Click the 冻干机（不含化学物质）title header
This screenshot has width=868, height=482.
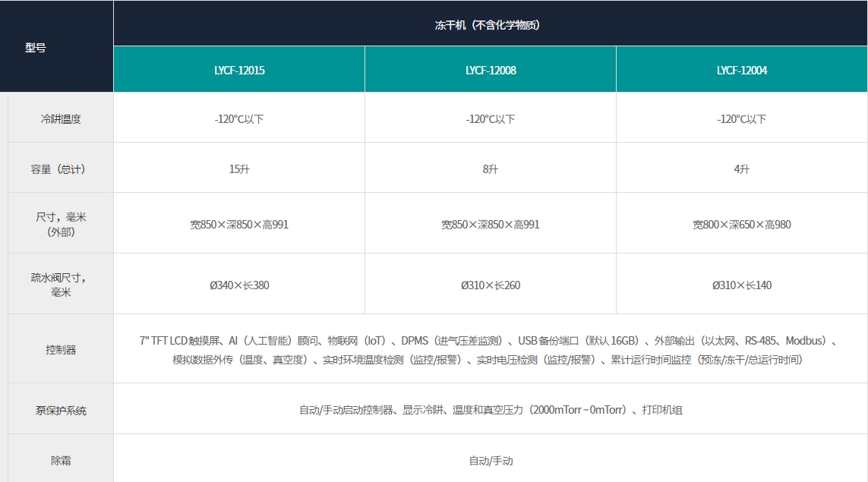click(491, 24)
